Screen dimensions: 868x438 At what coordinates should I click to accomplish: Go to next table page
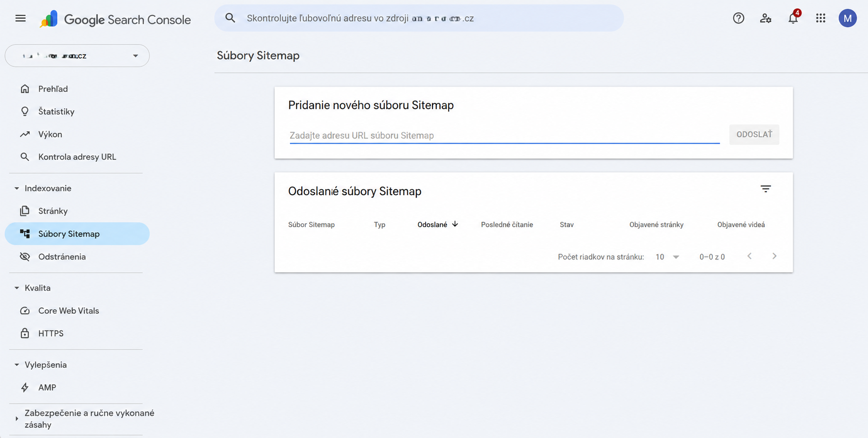pos(774,256)
